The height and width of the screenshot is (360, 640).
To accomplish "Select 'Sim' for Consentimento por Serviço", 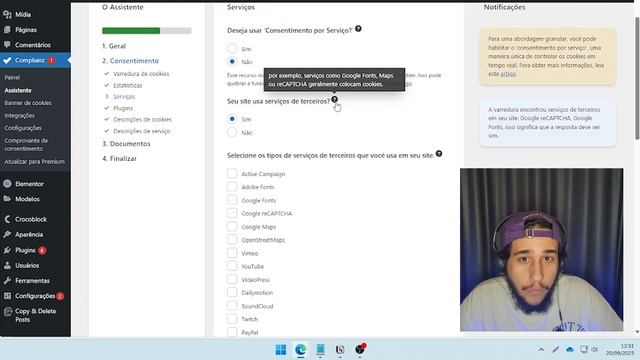I will 232,49.
